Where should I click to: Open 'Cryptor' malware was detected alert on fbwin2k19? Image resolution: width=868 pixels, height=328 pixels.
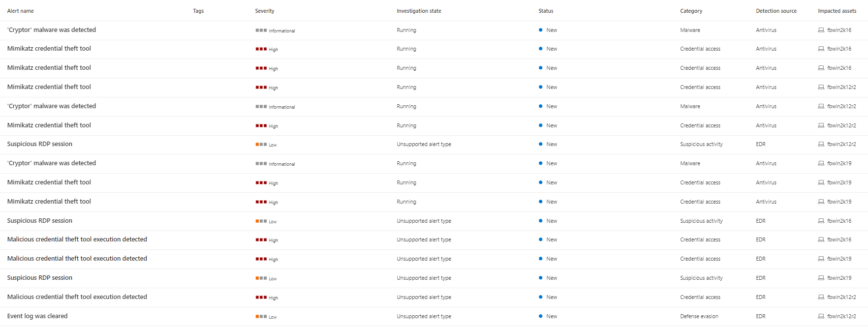[52, 163]
